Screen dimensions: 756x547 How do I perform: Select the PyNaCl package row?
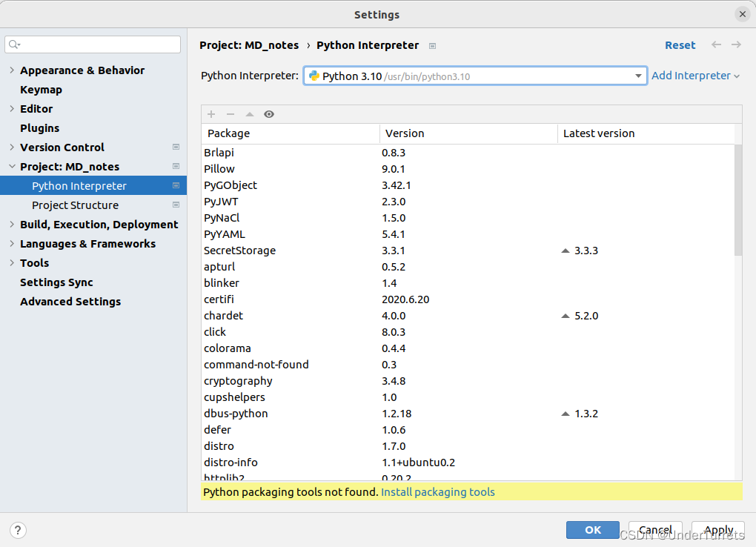(x=468, y=218)
